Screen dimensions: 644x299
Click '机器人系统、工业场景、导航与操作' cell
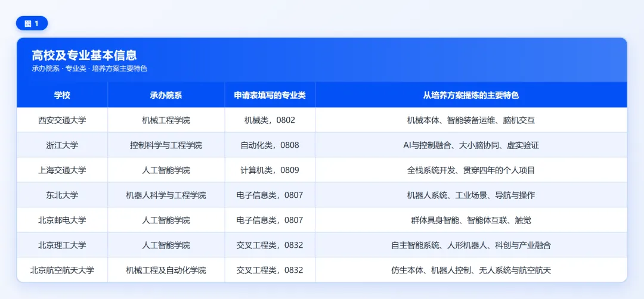click(x=471, y=195)
